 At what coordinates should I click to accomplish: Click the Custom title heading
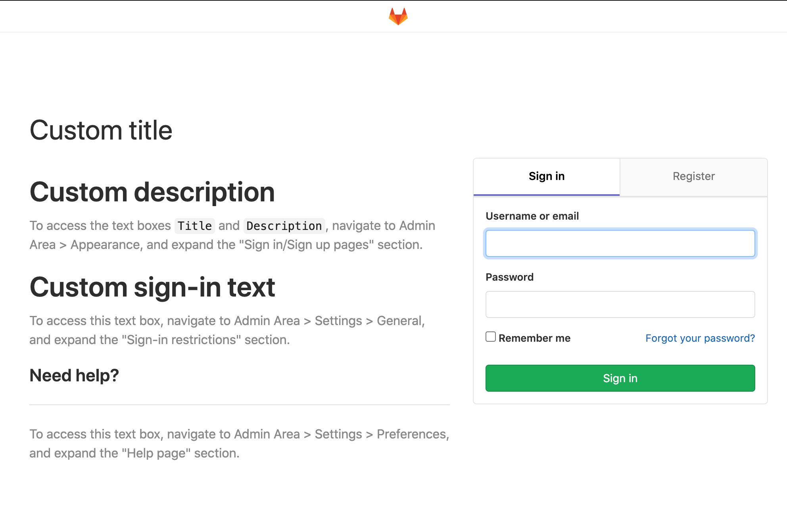(101, 130)
